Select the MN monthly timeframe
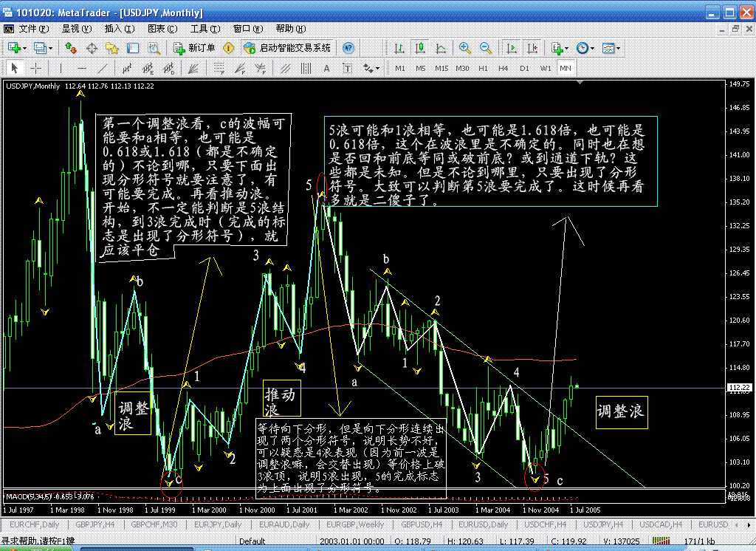Screen dimensions: 756x551 [x=566, y=68]
